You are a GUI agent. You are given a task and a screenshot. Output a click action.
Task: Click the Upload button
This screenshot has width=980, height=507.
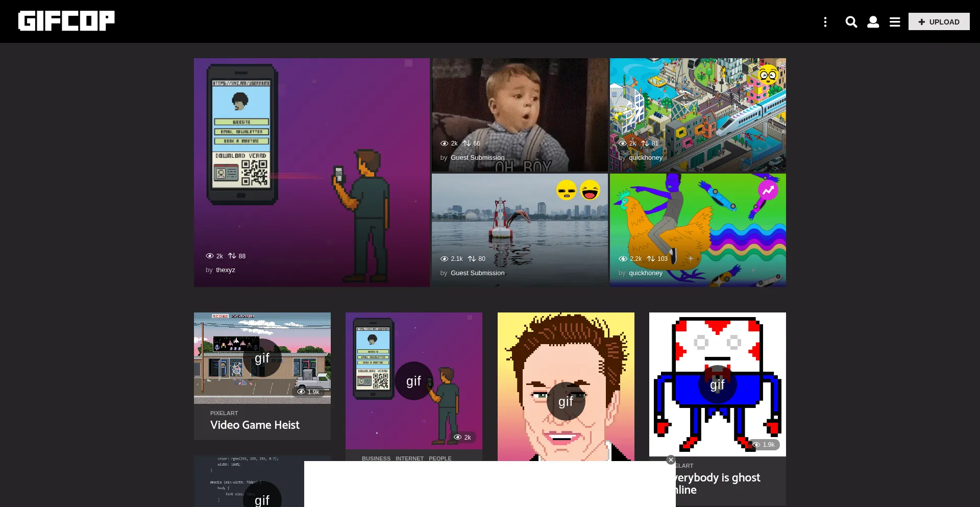pos(939,22)
